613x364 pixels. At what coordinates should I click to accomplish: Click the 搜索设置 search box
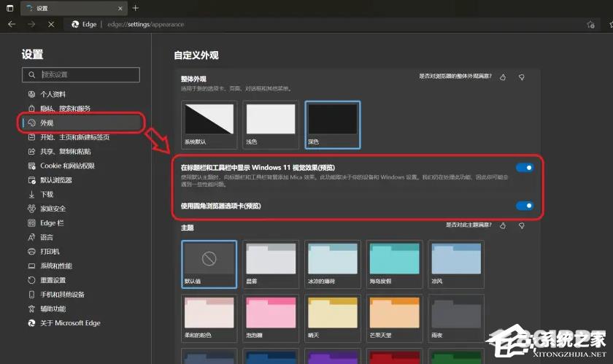point(81,74)
